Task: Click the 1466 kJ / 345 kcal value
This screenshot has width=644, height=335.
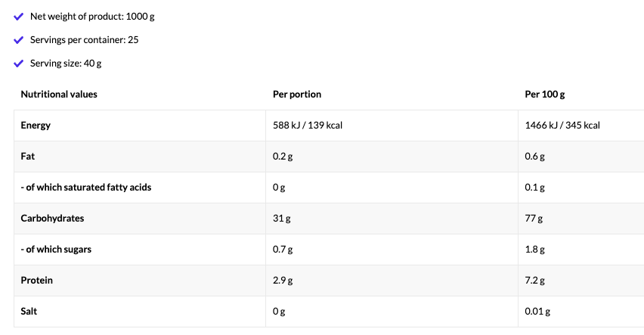Action: click(562, 126)
